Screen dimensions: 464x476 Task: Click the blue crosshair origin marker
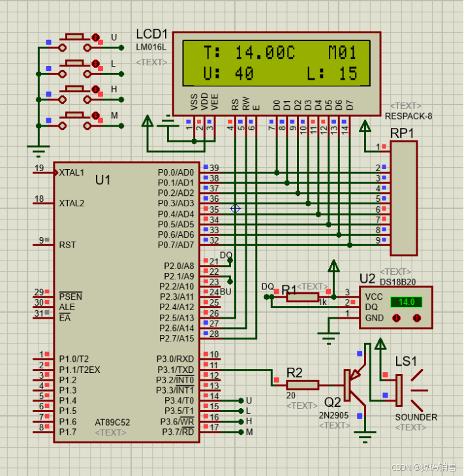tap(235, 208)
